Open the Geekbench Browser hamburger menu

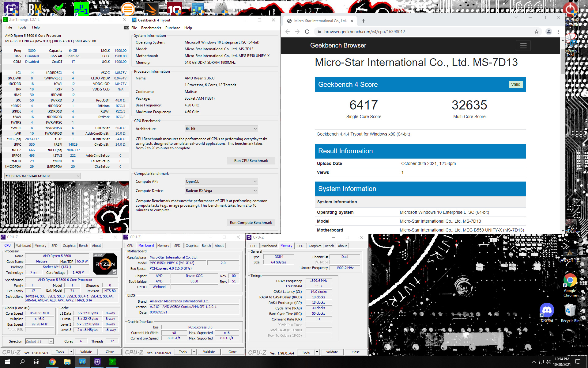coord(523,46)
